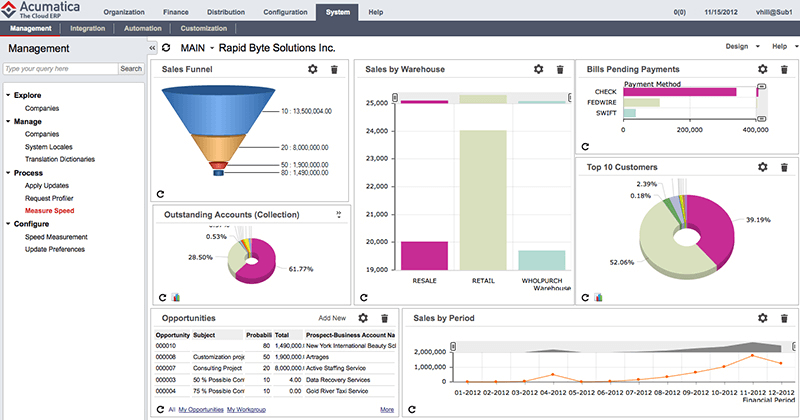The image size is (800, 420).
Task: Switch to the Customization tab
Action: (204, 29)
